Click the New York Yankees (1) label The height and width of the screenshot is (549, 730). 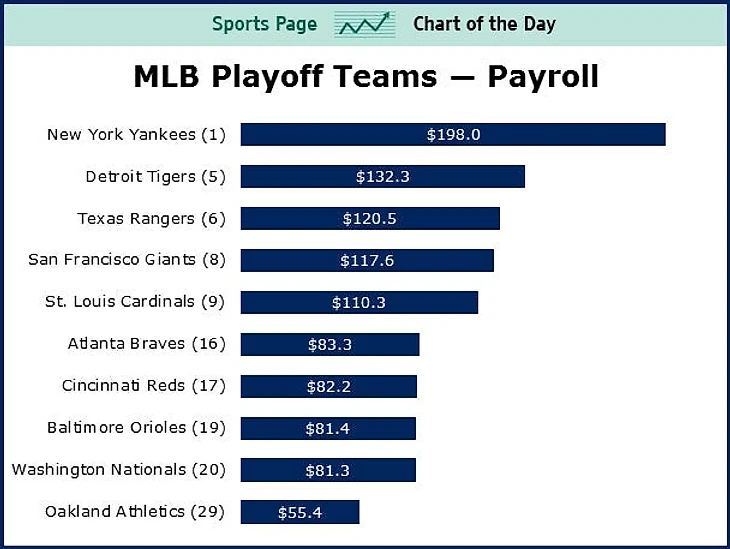point(136,135)
